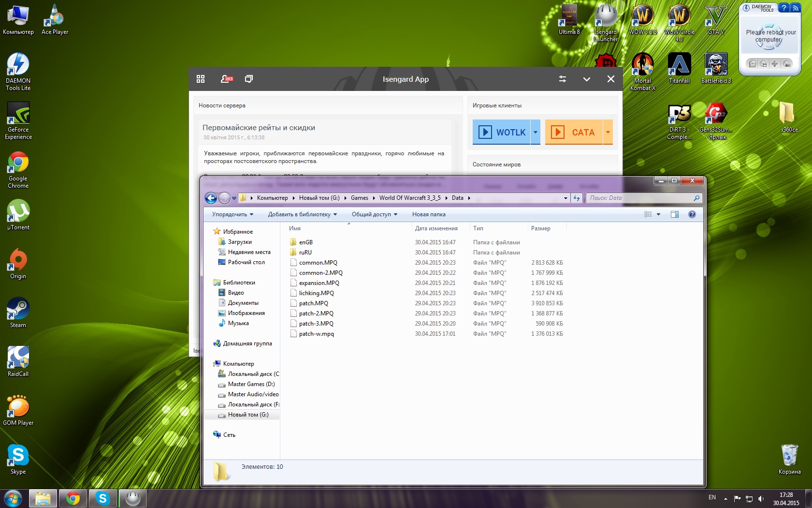Launch the WOTLK game client
Viewport: 812px width, 508px height.
[502, 132]
